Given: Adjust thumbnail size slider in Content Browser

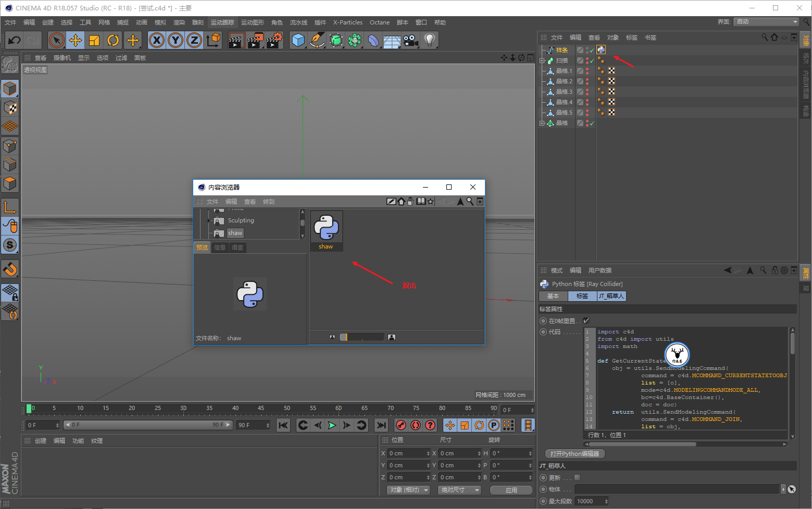Looking at the screenshot, I should pyautogui.click(x=361, y=337).
